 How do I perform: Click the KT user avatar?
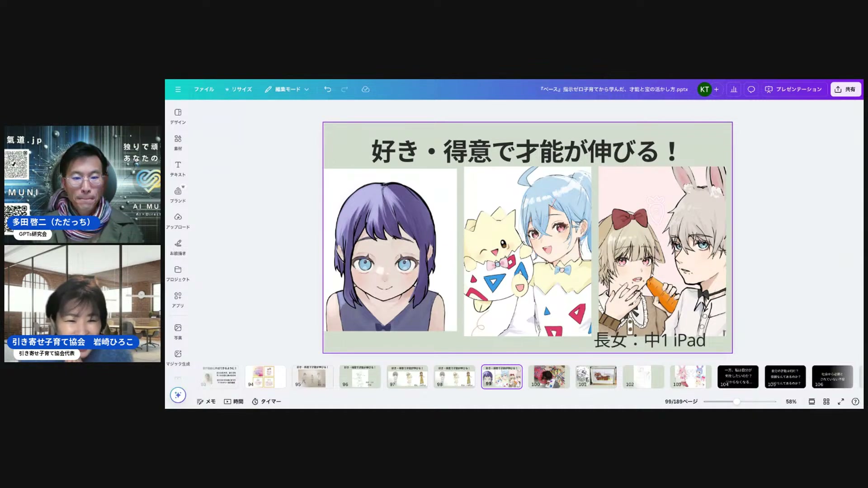click(x=704, y=89)
